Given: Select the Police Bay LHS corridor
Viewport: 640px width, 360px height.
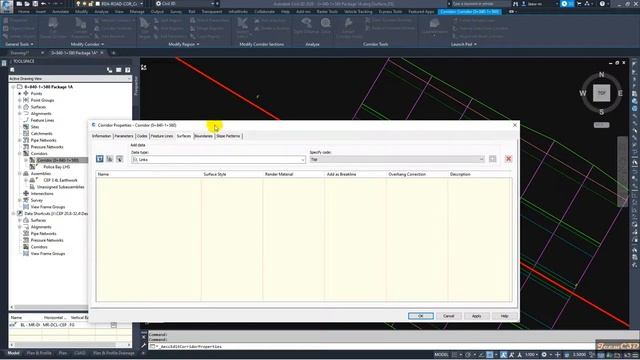Looking at the screenshot, I should point(57,167).
